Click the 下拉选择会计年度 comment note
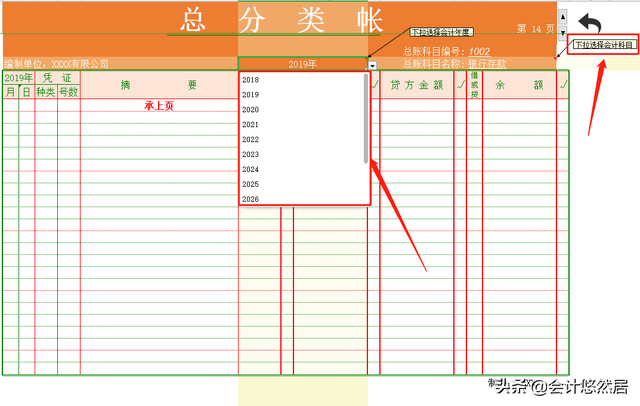 click(x=442, y=32)
